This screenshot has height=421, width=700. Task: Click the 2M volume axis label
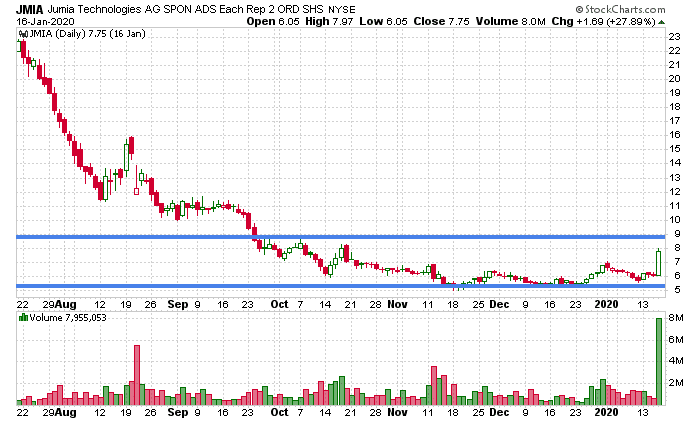[x=675, y=383]
